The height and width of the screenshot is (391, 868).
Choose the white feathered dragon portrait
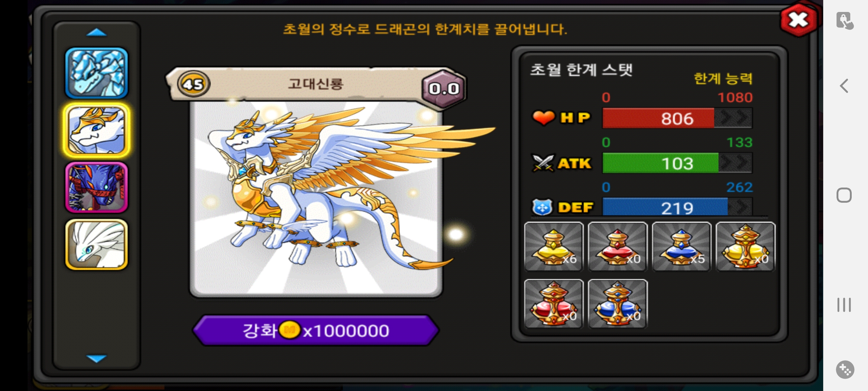(x=97, y=244)
